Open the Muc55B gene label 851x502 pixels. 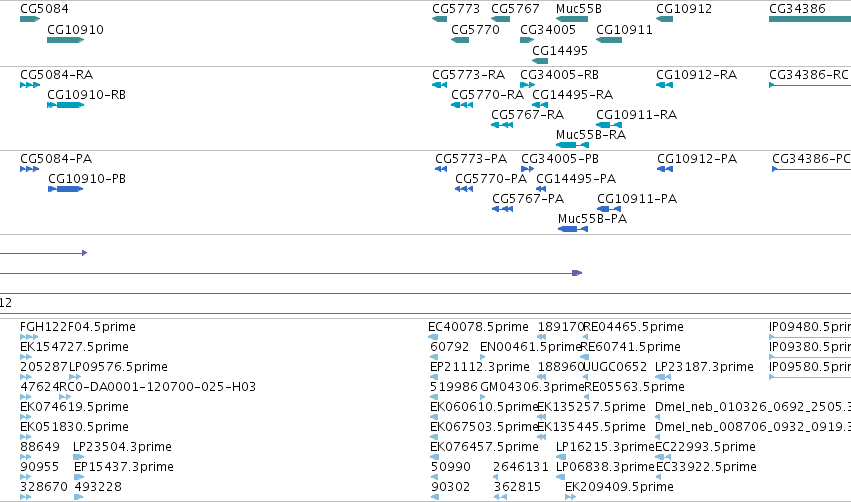(x=579, y=9)
